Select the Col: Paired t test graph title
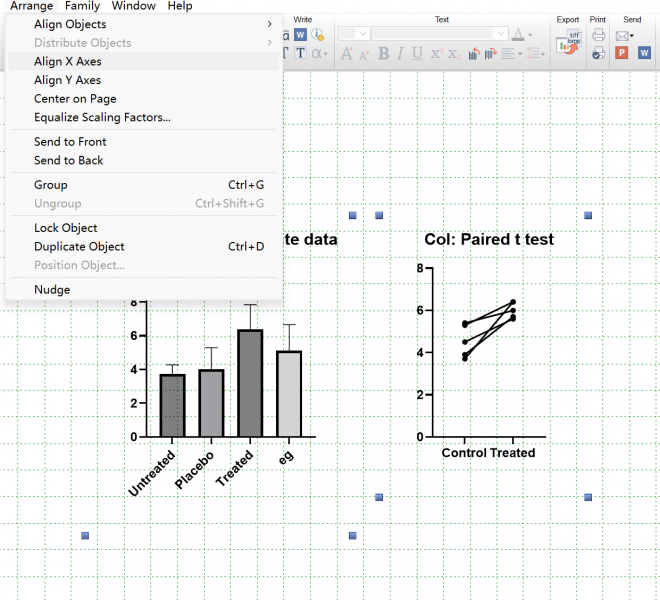This screenshot has width=660, height=600. pos(489,239)
